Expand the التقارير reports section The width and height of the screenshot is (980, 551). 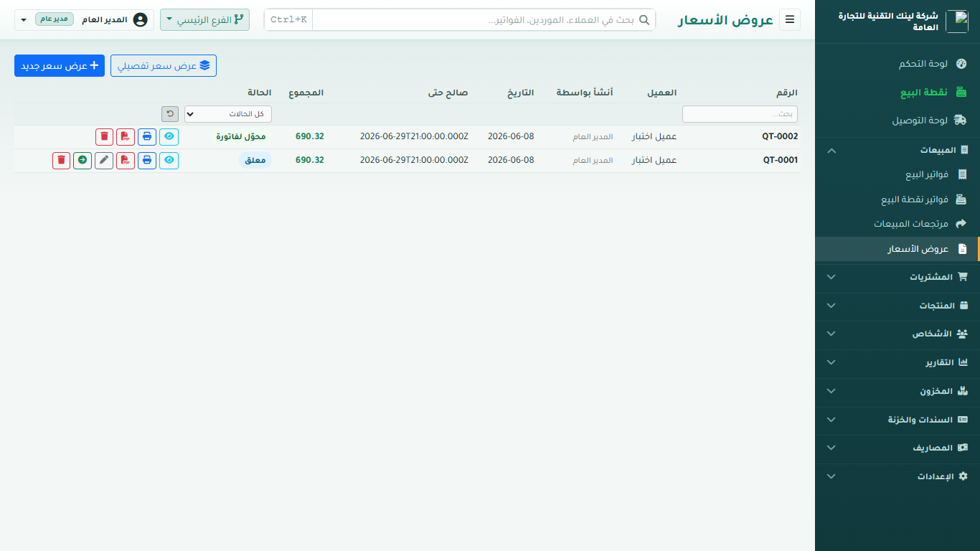pyautogui.click(x=897, y=362)
